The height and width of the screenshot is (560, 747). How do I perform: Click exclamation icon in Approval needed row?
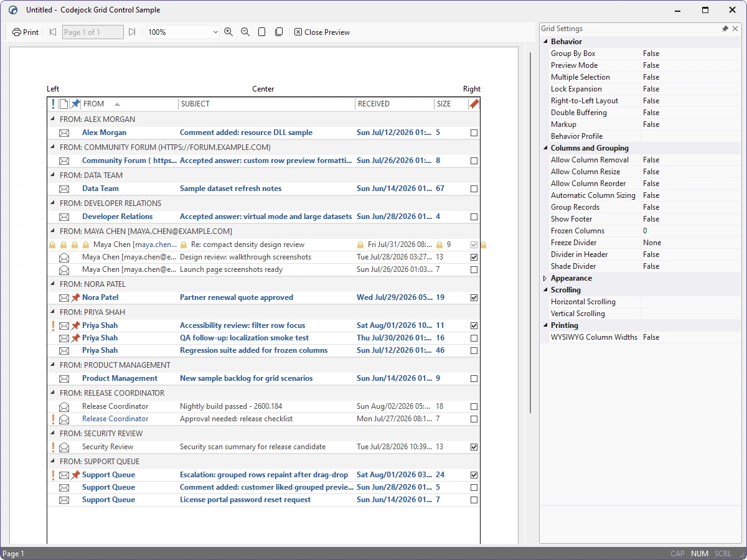(x=53, y=419)
